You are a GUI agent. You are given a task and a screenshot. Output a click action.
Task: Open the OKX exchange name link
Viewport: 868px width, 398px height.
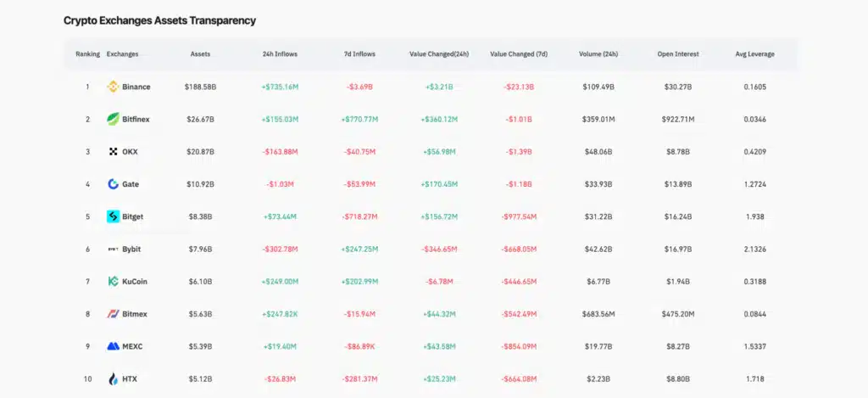pyautogui.click(x=130, y=151)
